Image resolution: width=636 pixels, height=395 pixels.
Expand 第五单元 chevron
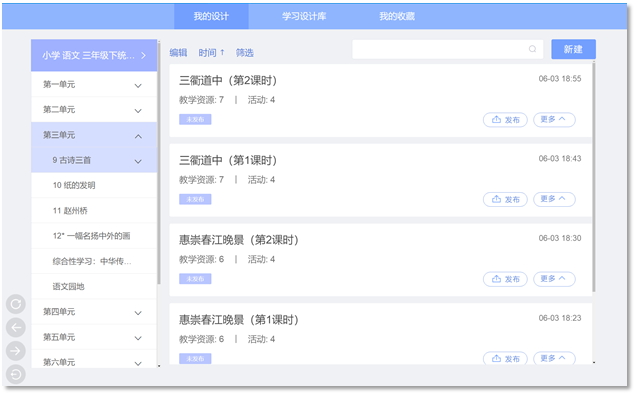pyautogui.click(x=138, y=338)
